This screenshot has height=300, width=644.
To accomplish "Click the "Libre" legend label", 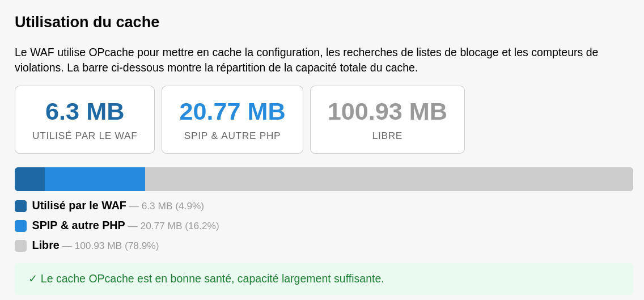I will 45,246.
